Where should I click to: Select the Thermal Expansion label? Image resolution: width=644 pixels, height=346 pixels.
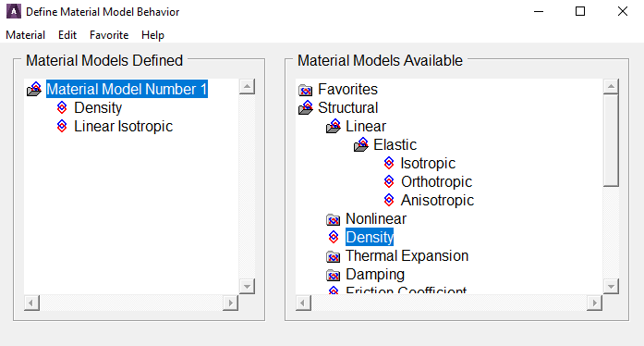coord(407,256)
